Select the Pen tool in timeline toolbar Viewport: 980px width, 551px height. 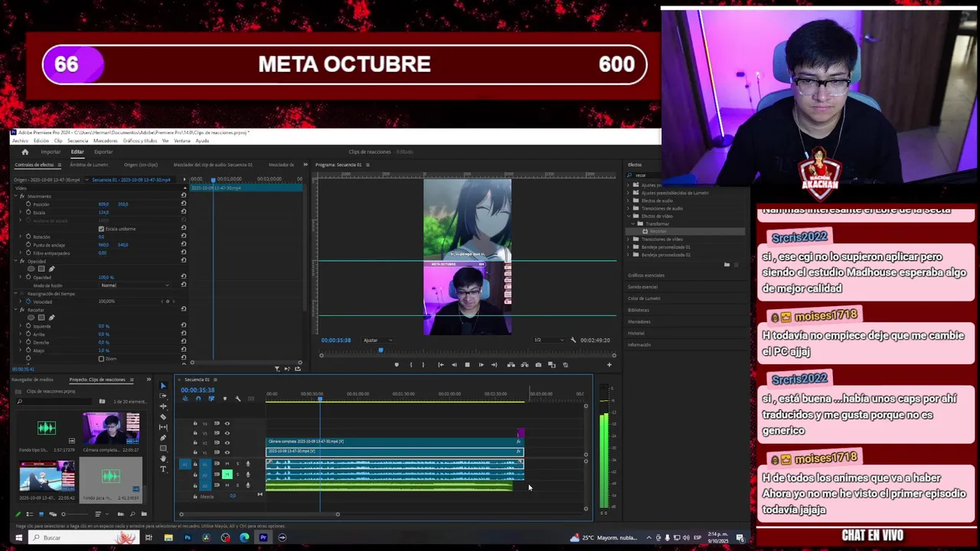163,438
